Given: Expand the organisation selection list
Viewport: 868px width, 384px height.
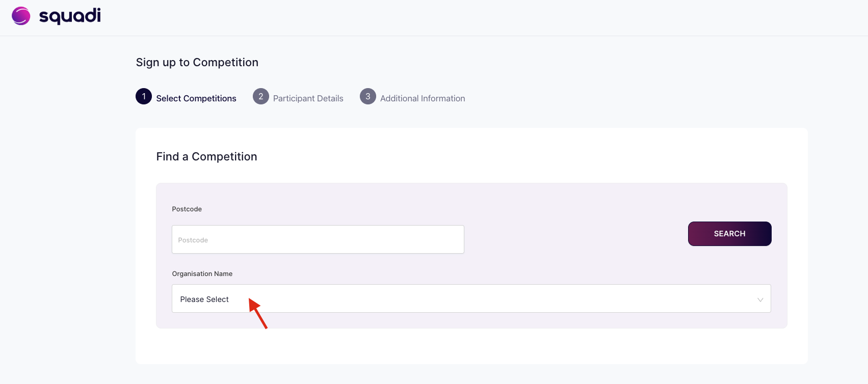Looking at the screenshot, I should click(x=471, y=298).
